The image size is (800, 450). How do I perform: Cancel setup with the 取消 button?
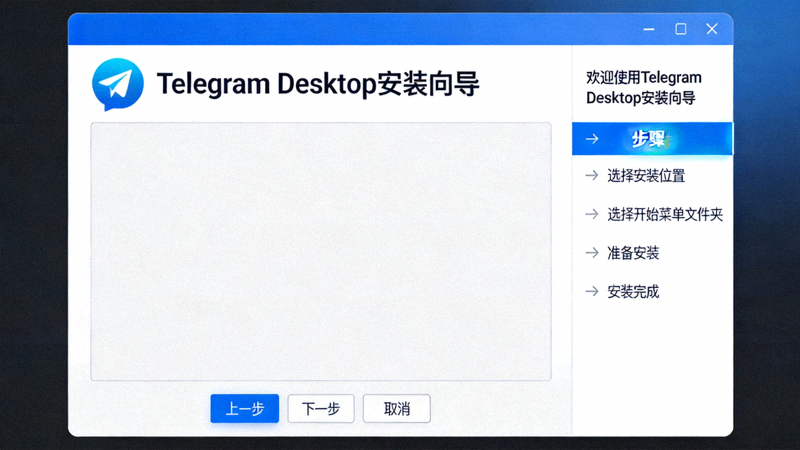click(397, 409)
